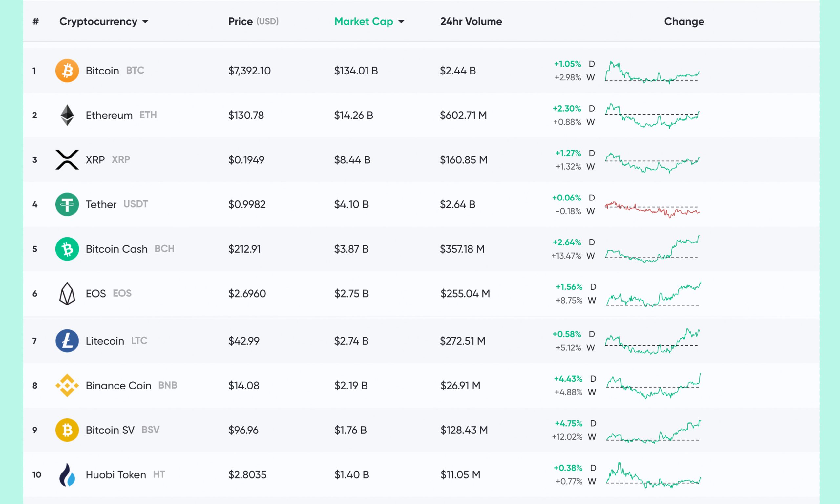
Task: Click the Bitcoin SV sparkline chart
Action: (x=653, y=432)
